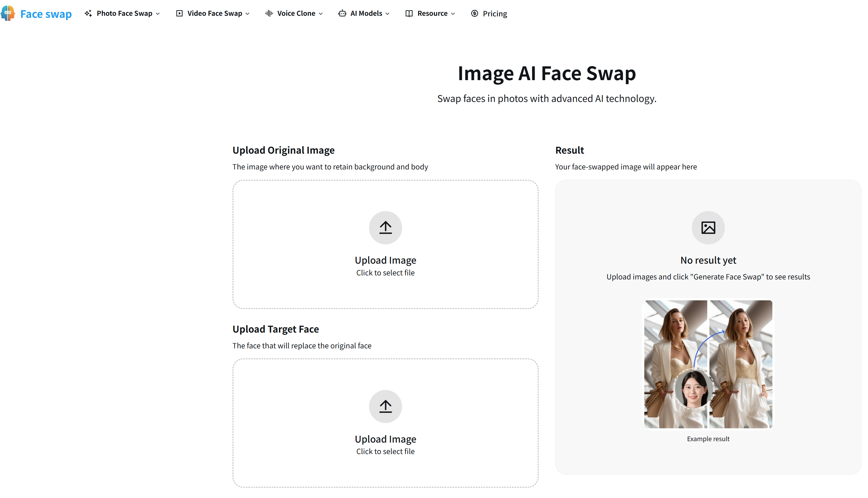Image resolution: width=868 pixels, height=498 pixels.
Task: Click the play icon beside Video Face Swap
Action: pyautogui.click(x=179, y=13)
